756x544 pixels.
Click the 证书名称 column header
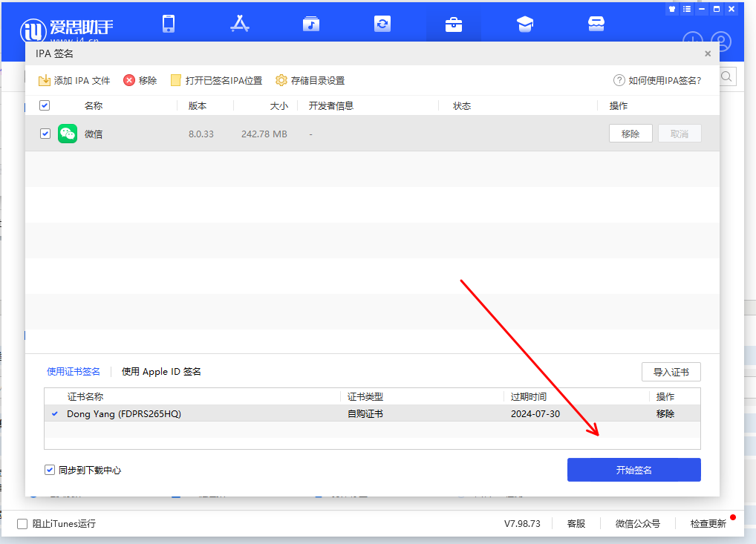[x=85, y=396]
